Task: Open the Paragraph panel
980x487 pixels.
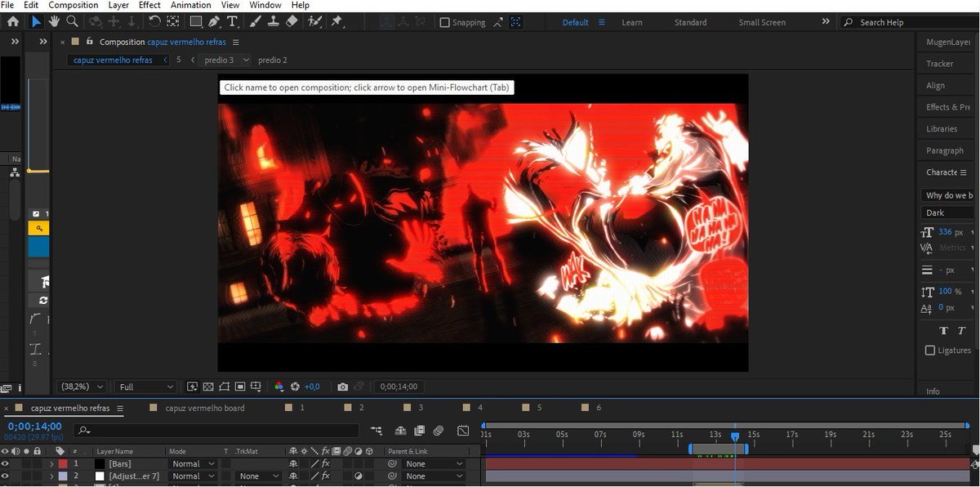Action: (x=945, y=150)
